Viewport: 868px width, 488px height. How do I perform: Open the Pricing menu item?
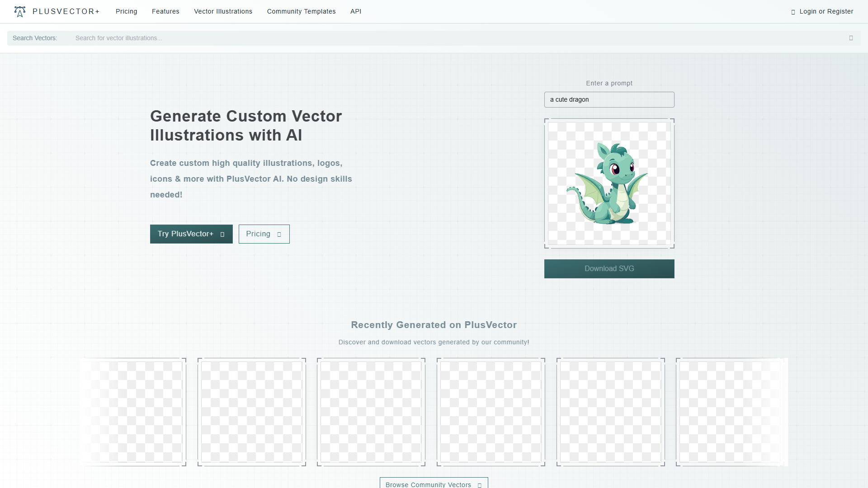tap(127, 11)
